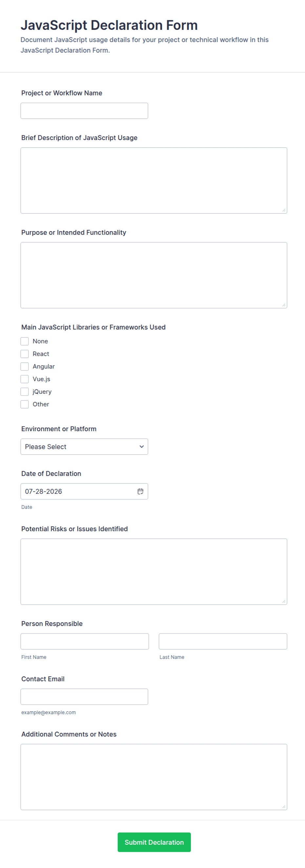Check the None checkbox
The height and width of the screenshot is (868, 305).
(x=25, y=341)
